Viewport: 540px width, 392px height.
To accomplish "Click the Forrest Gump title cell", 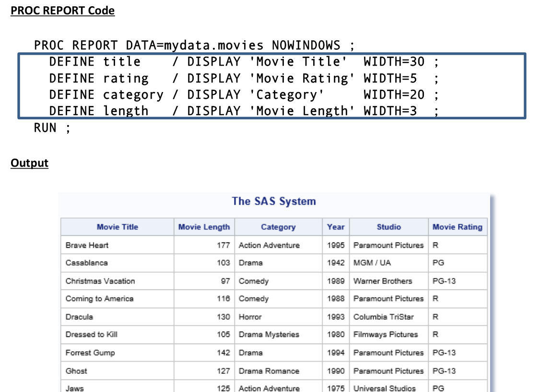I will point(90,353).
